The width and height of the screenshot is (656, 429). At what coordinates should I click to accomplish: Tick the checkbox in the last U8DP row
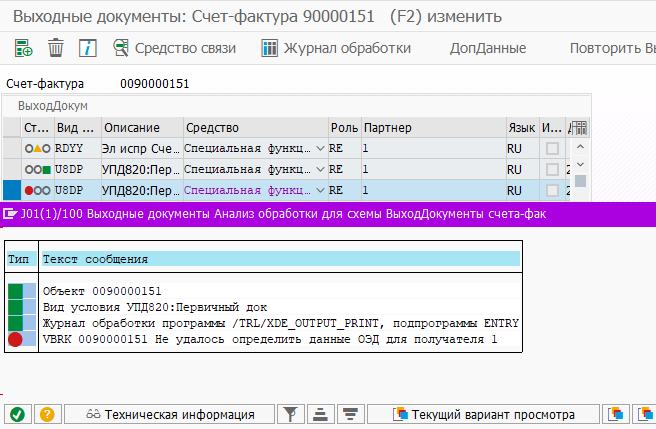coord(552,190)
